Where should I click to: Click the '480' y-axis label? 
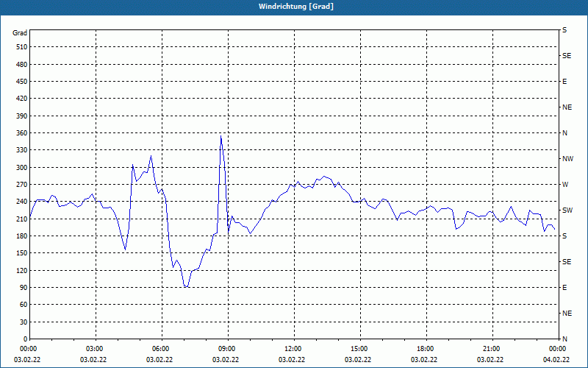point(22,65)
